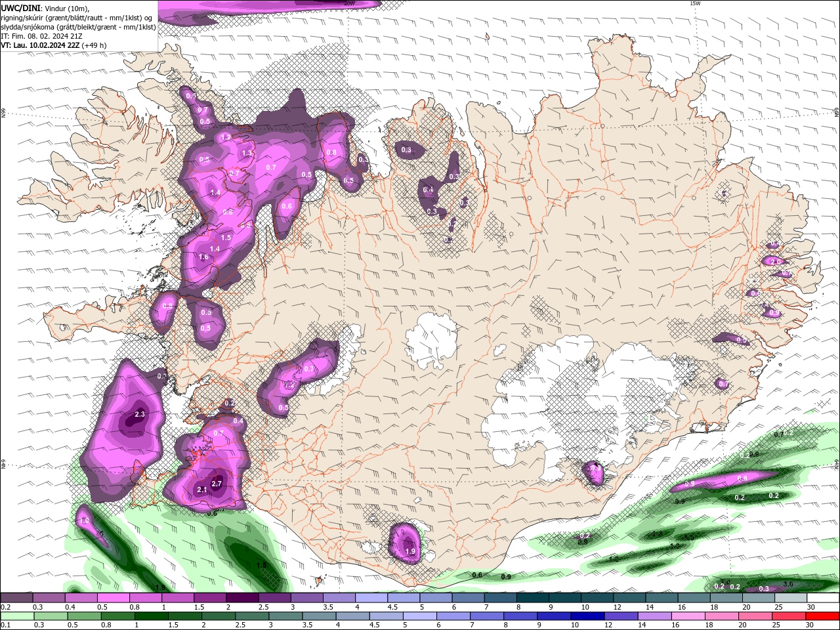Click the UWC/DINI model title text
Screen dimensions: 840x630
click(x=20, y=8)
